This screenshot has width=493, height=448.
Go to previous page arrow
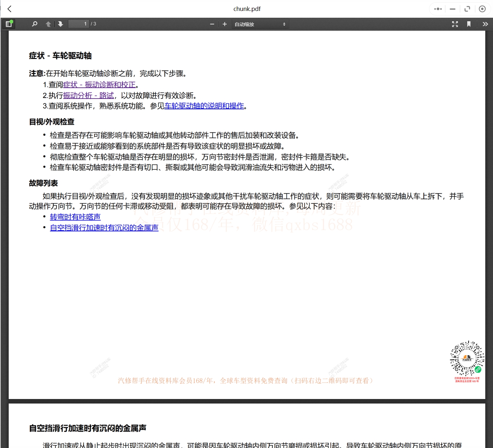[x=48, y=24]
